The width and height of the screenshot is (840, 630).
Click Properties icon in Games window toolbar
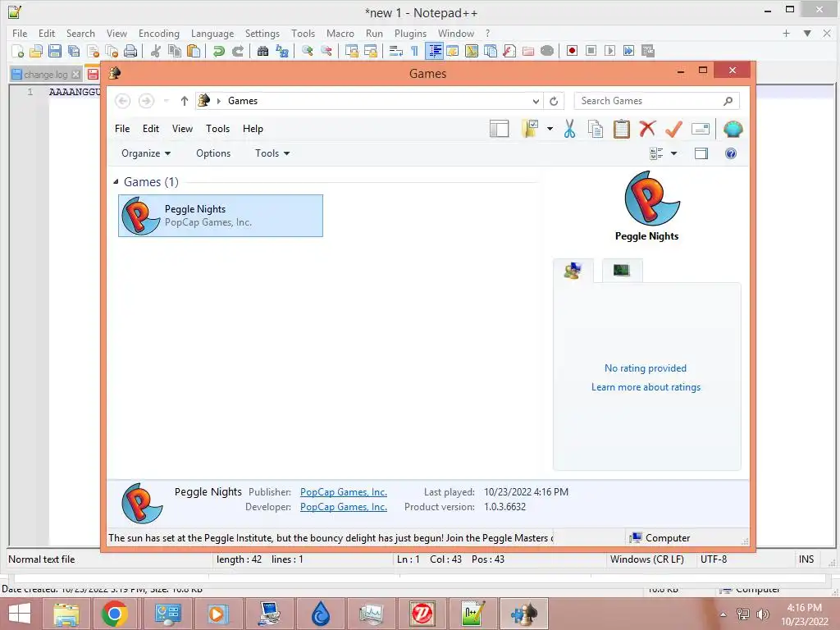701,129
